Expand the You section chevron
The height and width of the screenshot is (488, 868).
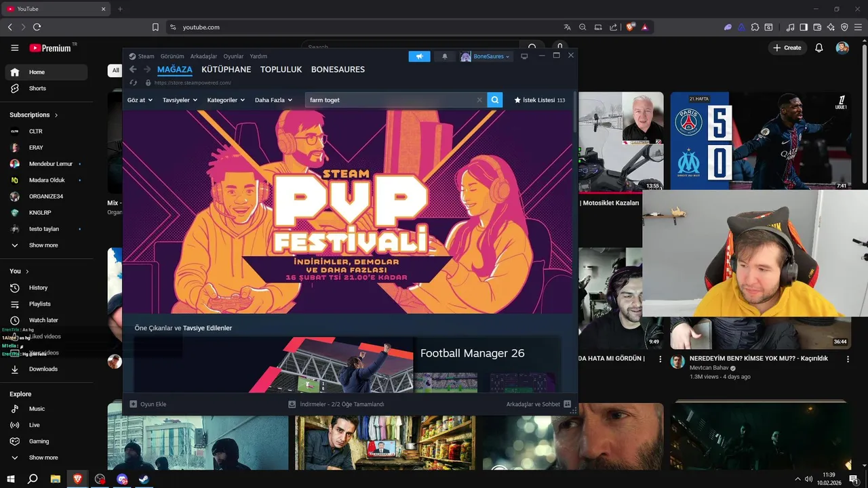tap(27, 271)
